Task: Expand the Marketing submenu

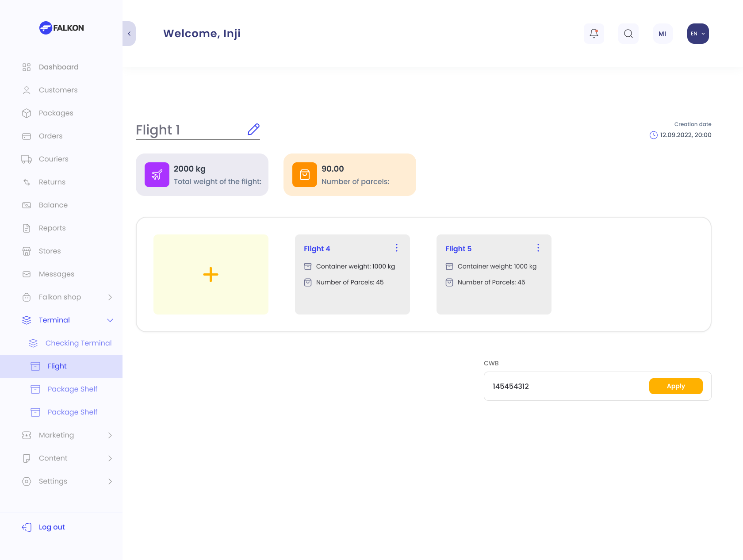Action: pyautogui.click(x=110, y=435)
